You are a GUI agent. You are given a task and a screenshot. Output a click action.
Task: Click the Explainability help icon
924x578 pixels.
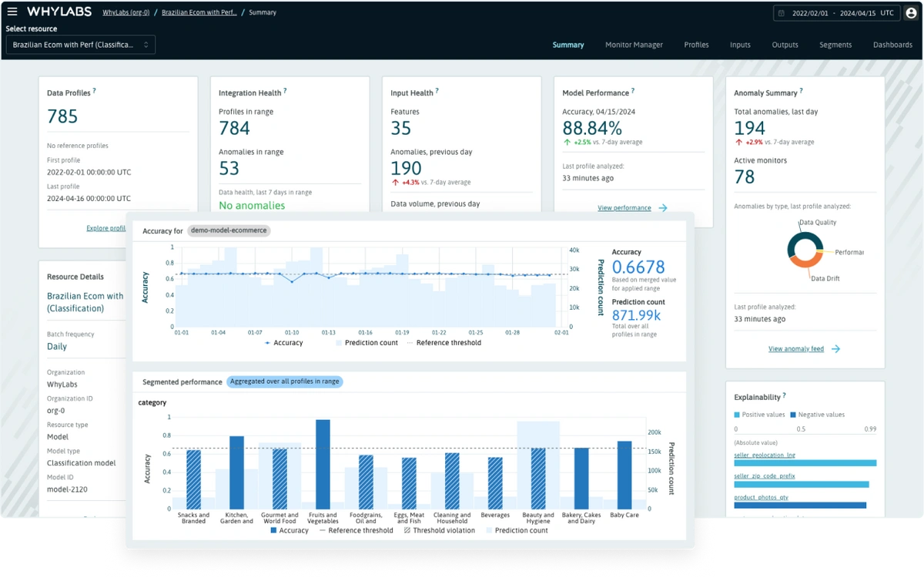pos(782,395)
